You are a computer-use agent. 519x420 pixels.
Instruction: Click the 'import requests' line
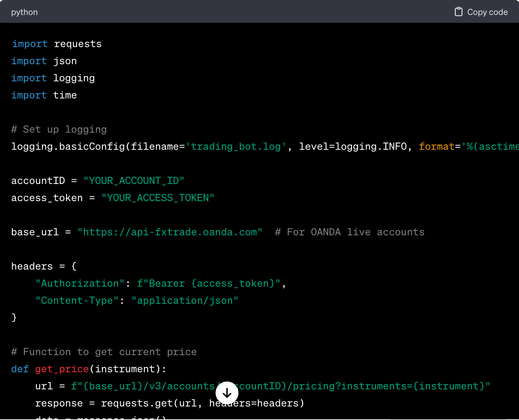tap(57, 44)
